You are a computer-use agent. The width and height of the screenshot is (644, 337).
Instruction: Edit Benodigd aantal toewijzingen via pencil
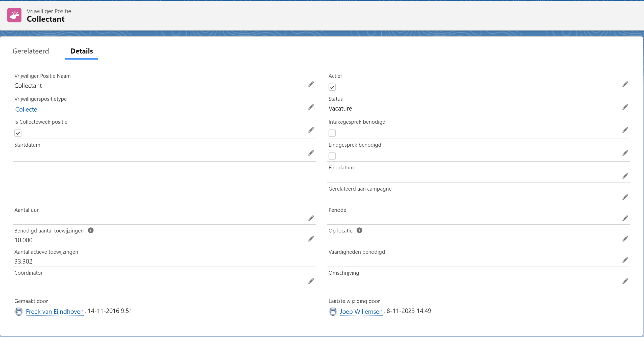[311, 239]
